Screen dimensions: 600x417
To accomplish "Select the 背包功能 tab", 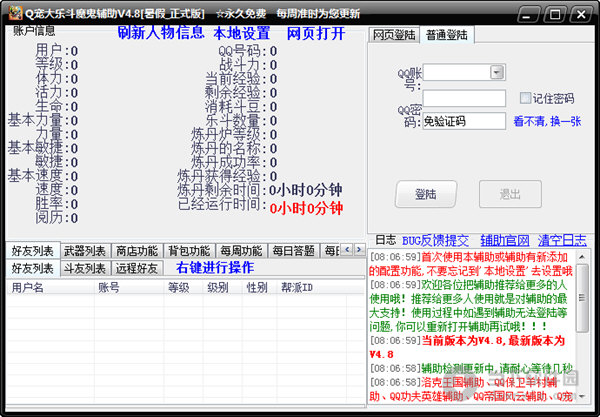I will pos(189,251).
